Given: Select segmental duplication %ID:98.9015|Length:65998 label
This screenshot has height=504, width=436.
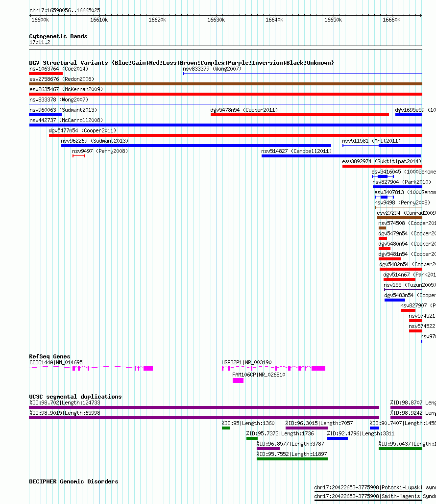Looking at the screenshot, I should (x=65, y=413).
